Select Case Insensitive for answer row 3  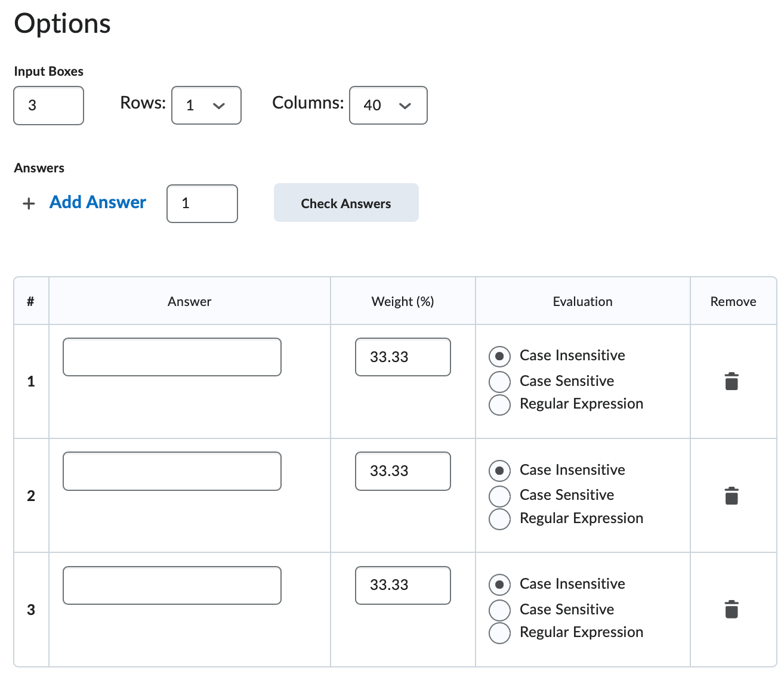click(499, 585)
